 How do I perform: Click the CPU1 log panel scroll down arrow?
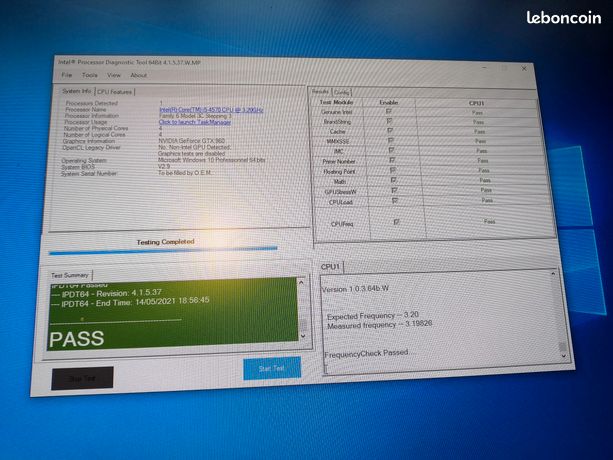(563, 356)
